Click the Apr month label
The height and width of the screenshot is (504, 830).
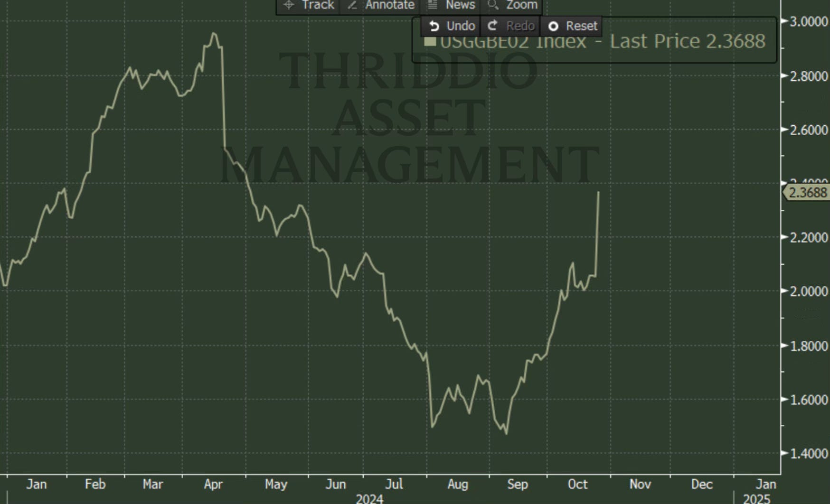point(213,485)
